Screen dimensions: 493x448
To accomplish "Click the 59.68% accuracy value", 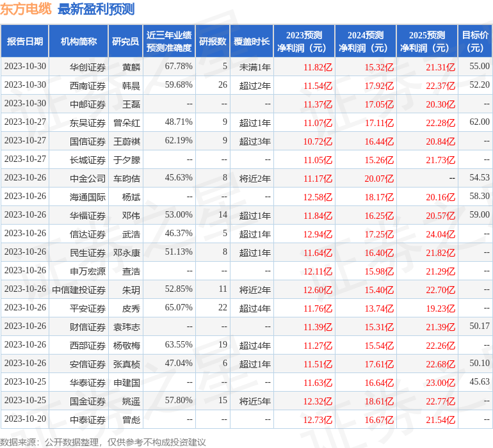I will point(179,84).
